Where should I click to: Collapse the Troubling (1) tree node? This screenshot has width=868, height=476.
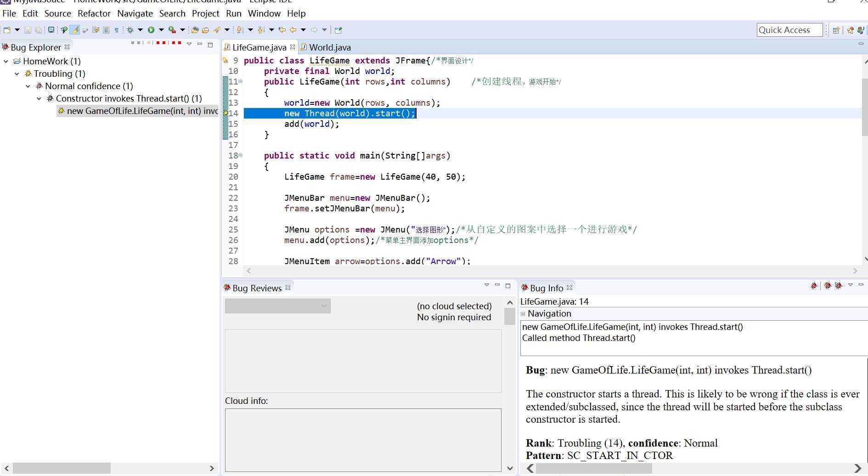17,74
